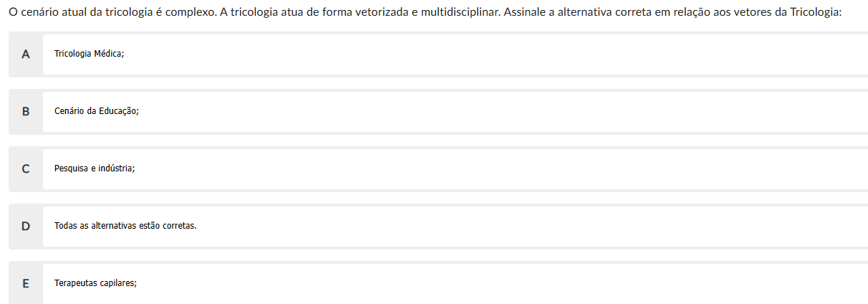Click the empty area of option B's card
Viewport: 868px width, 304px height.
coord(501,111)
